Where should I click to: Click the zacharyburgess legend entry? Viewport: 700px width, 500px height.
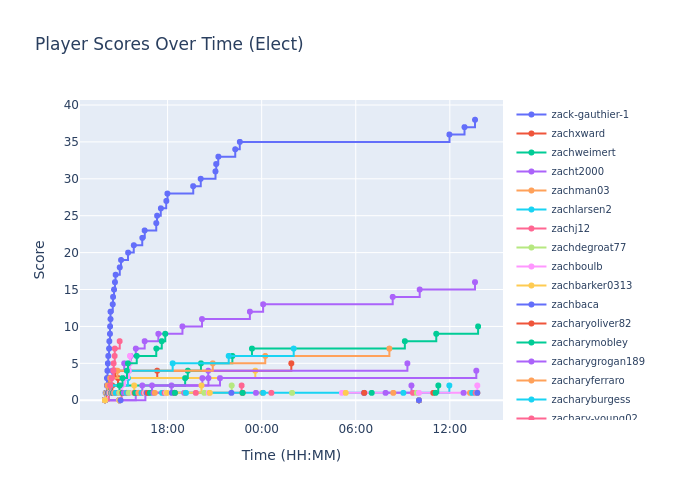[590, 400]
